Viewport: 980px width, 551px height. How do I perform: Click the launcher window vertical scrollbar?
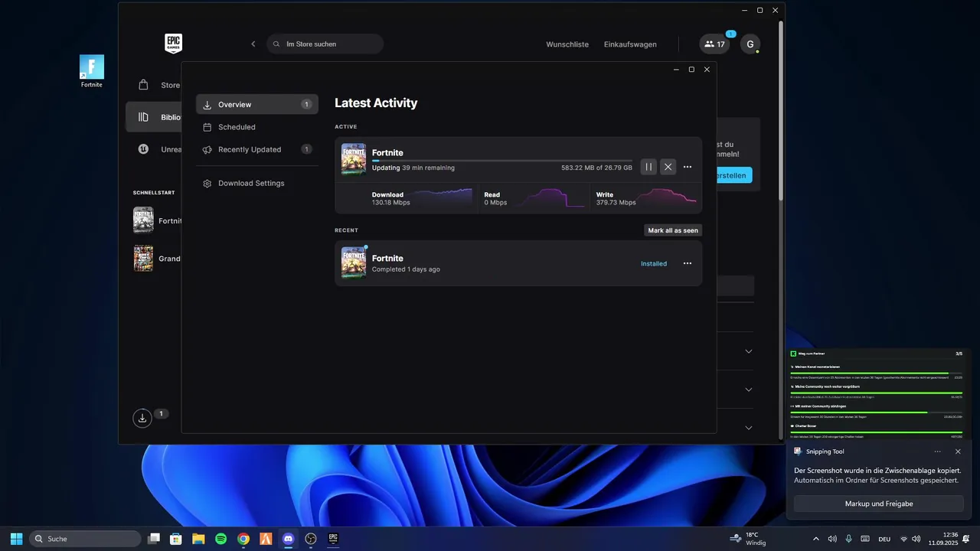(x=781, y=111)
